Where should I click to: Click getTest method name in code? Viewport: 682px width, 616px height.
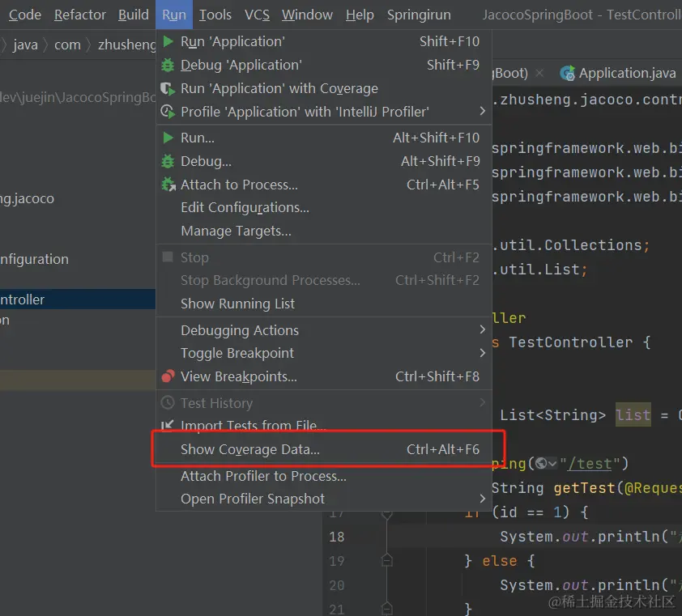pyautogui.click(x=584, y=488)
